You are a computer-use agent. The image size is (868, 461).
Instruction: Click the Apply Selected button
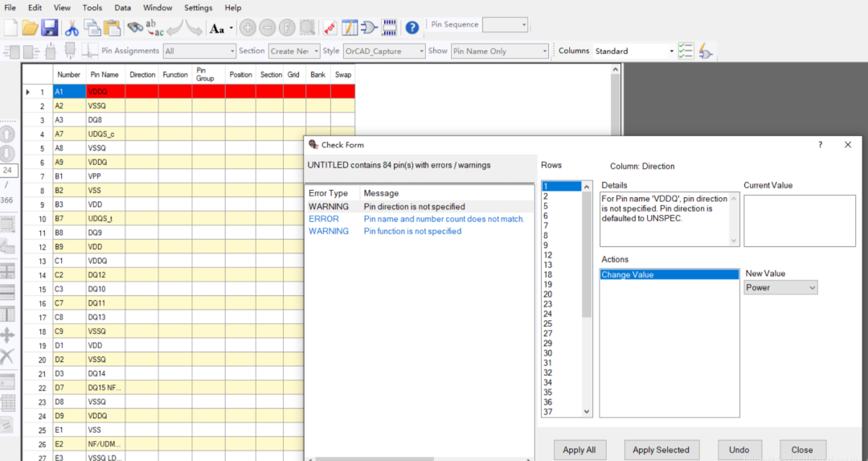[x=661, y=450]
